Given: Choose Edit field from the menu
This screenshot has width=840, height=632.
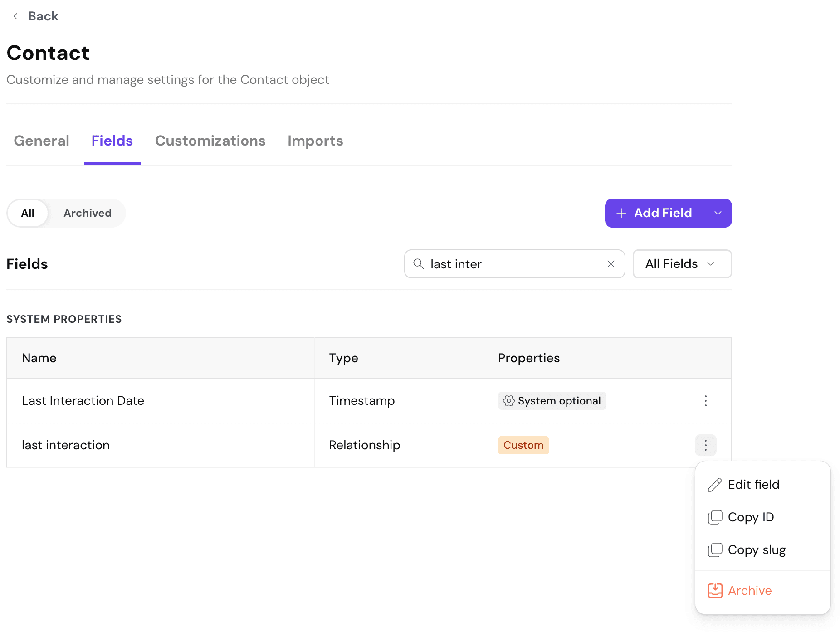Looking at the screenshot, I should (x=763, y=485).
